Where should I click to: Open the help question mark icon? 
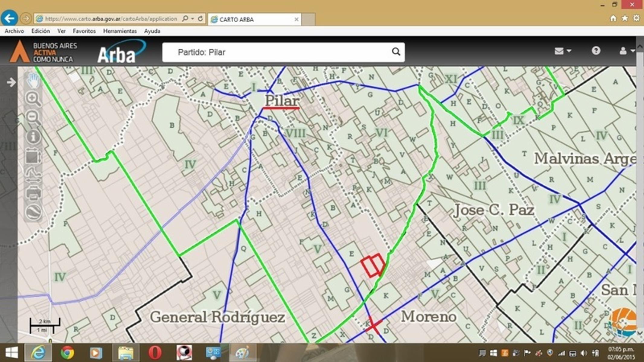tap(596, 51)
